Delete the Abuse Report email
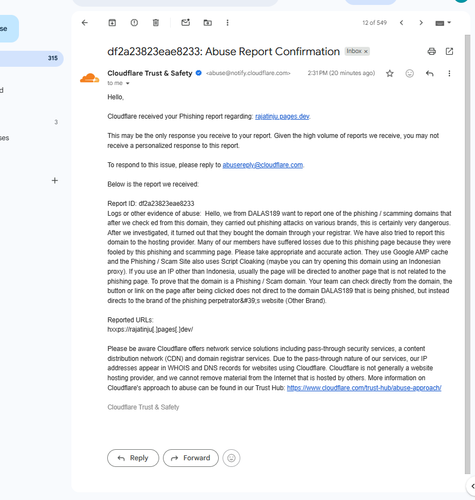The height and width of the screenshot is (500, 475). (x=156, y=23)
